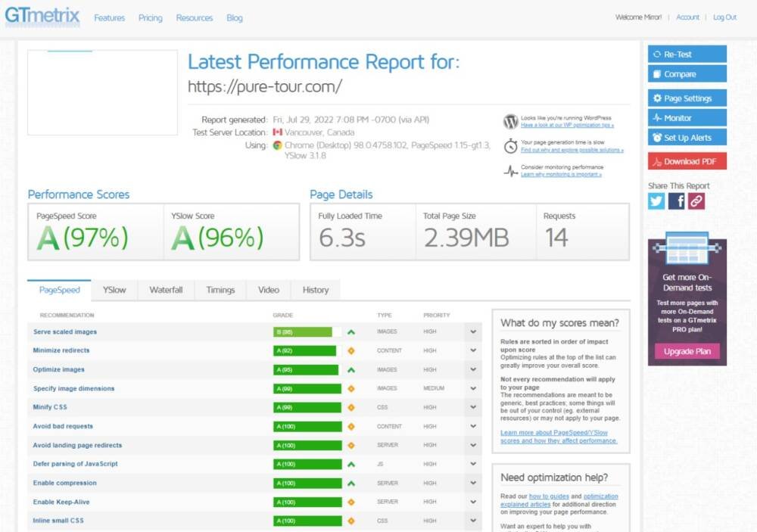Share report on Twitter icon
Screen dimensions: 757x532
(x=656, y=201)
